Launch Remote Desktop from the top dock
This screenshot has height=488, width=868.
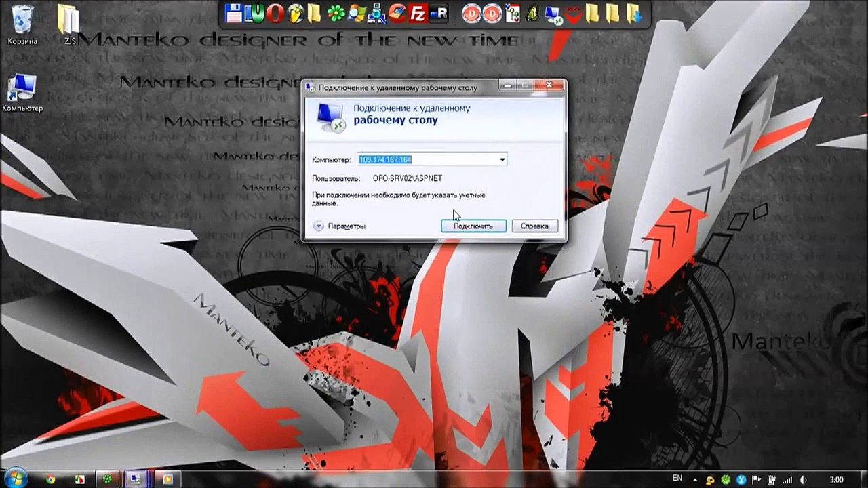coord(553,14)
